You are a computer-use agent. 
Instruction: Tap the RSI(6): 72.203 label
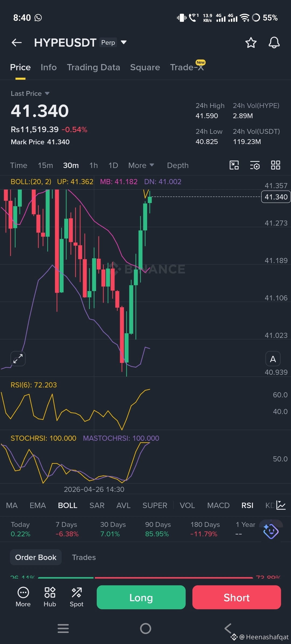(x=34, y=385)
